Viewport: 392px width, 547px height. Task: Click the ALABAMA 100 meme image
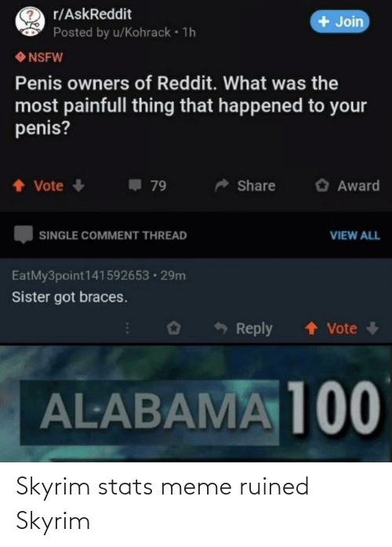(196, 404)
